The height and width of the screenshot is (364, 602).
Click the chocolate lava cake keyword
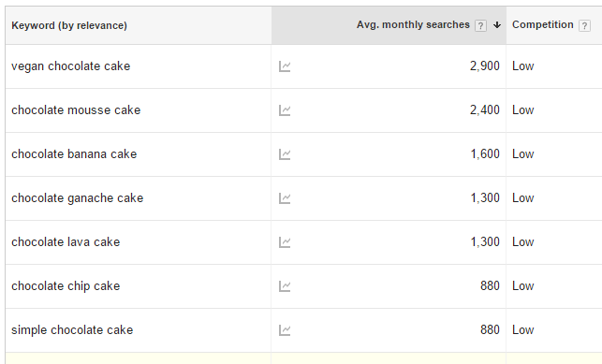(66, 242)
